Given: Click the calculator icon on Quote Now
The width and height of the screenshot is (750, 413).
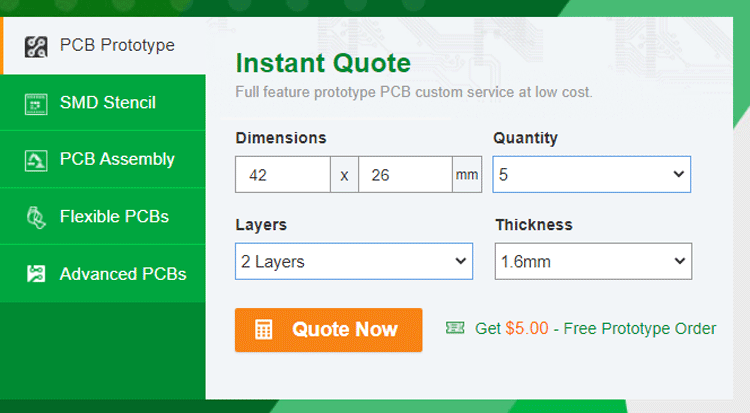Looking at the screenshot, I should click(x=264, y=330).
